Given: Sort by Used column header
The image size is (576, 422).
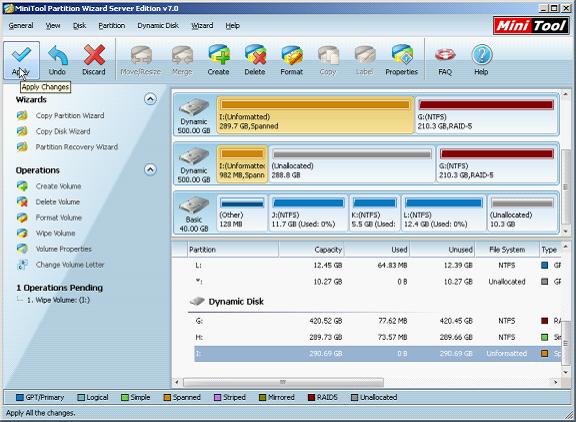Looking at the screenshot, I should tap(377, 250).
